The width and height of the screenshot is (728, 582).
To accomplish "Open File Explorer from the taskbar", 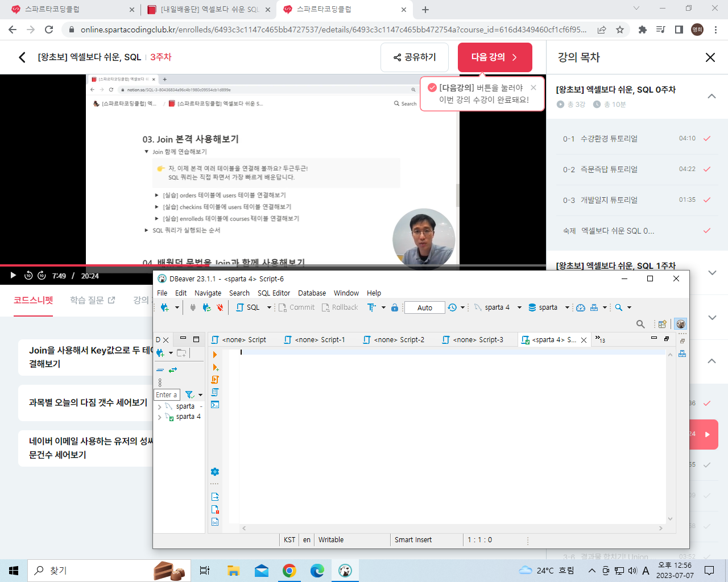I will pos(233,571).
